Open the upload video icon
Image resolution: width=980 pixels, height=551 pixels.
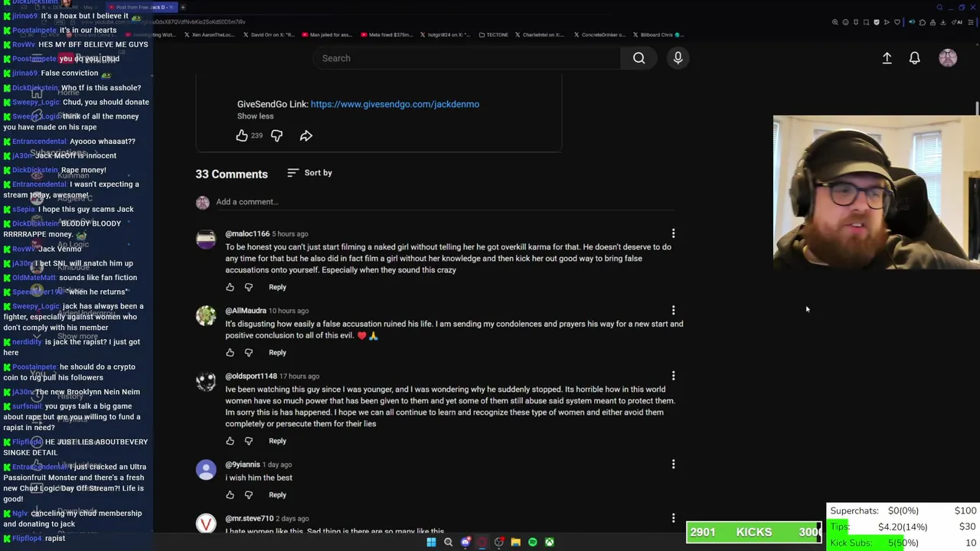tap(887, 58)
